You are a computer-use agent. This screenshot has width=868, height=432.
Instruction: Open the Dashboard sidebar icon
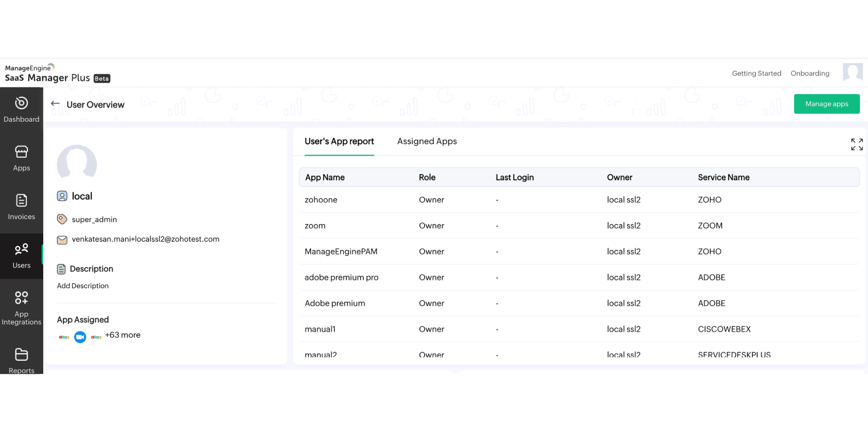(21, 103)
